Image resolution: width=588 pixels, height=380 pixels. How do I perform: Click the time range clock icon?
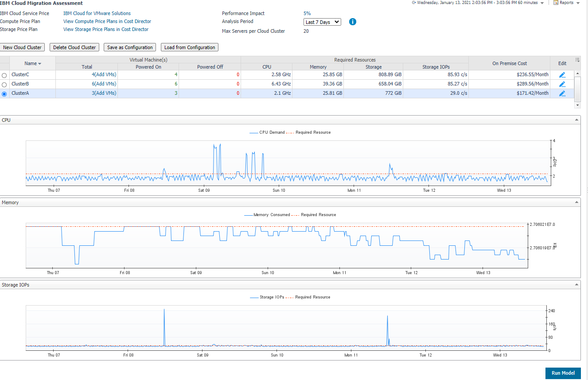coord(414,3)
